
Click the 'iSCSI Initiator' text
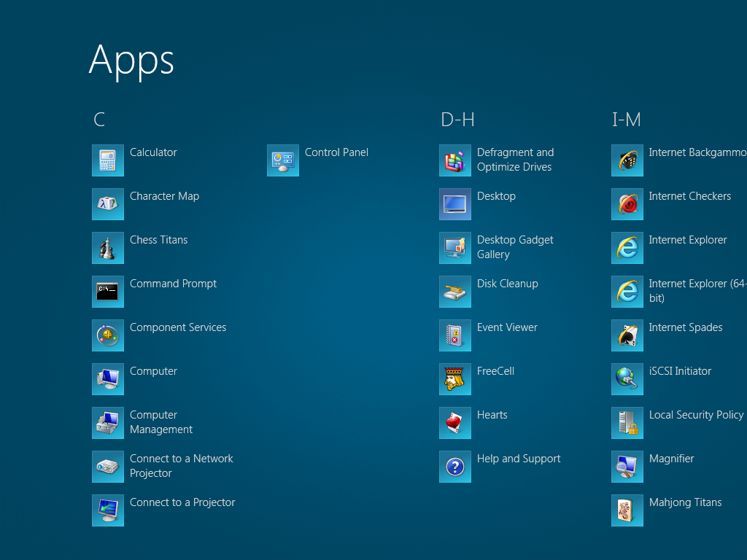680,371
